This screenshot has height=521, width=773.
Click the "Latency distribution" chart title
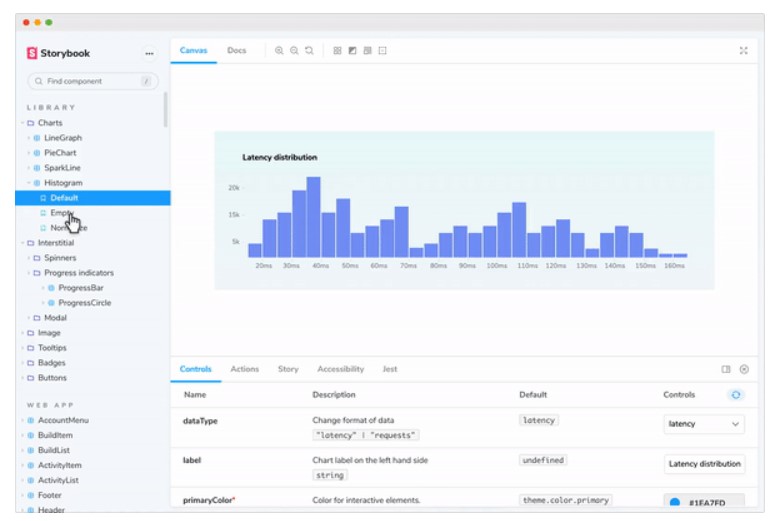click(280, 157)
